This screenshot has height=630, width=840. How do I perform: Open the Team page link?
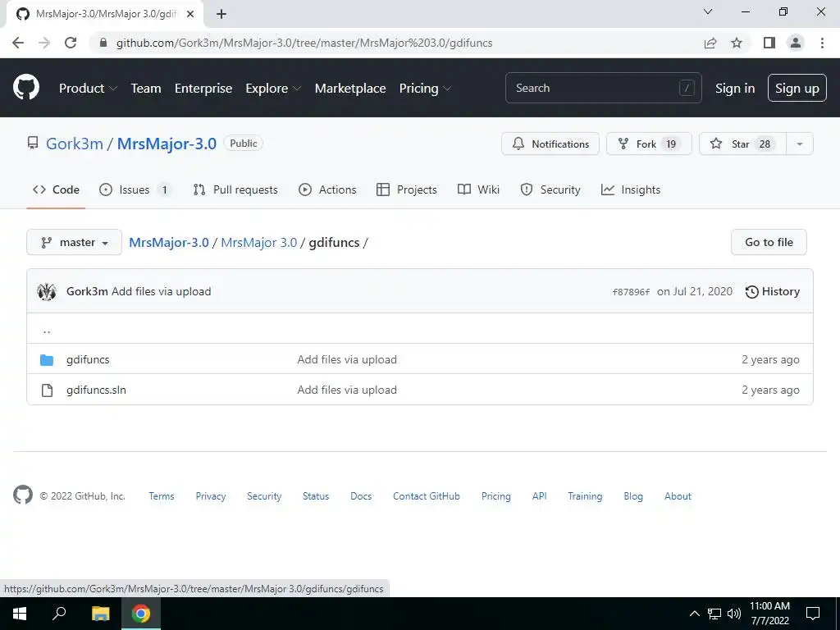[146, 88]
